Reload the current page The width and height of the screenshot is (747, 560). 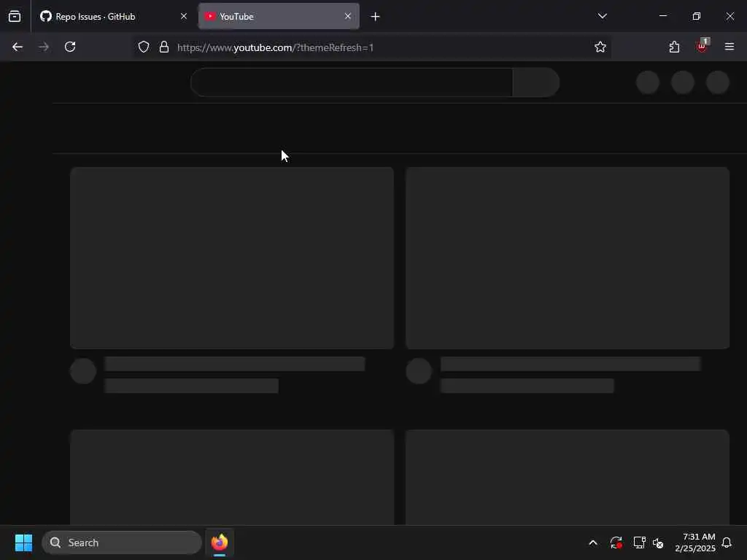pos(70,47)
